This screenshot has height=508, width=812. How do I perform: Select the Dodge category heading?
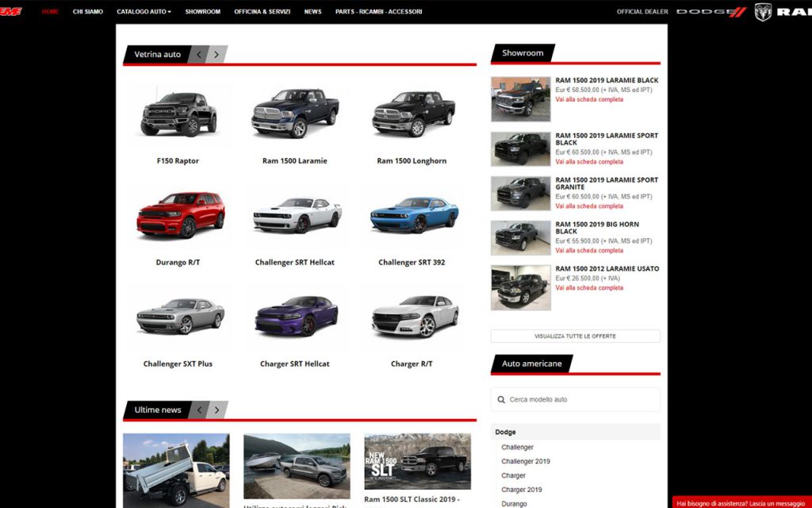(x=576, y=432)
